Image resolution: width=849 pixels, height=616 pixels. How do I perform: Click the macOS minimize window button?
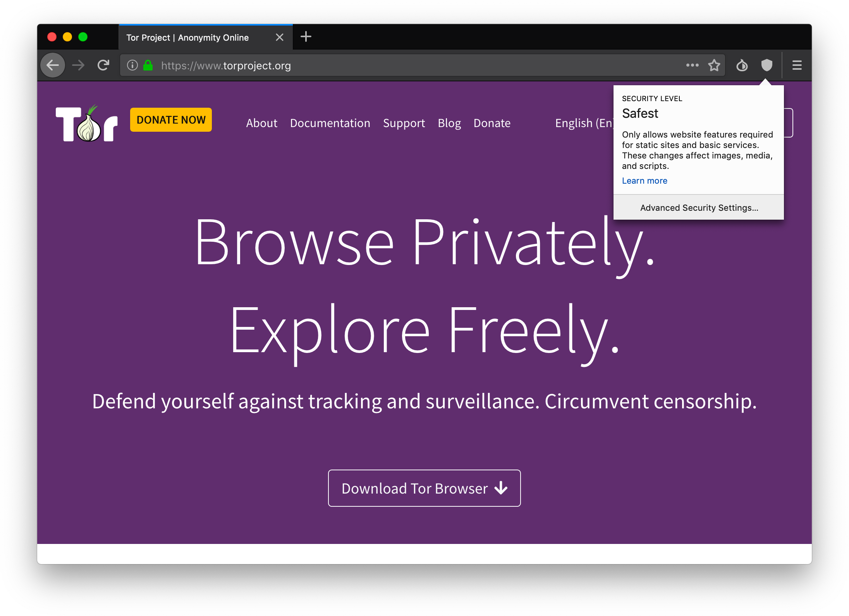click(x=67, y=37)
